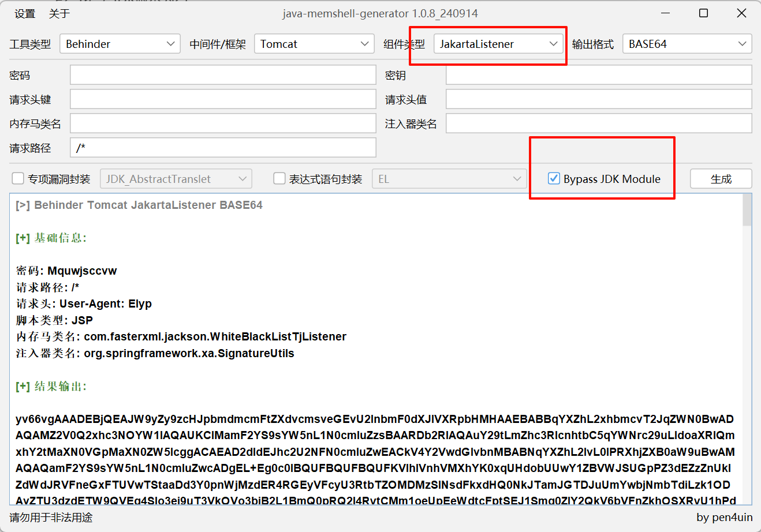Click the 内存马类名 input field
This screenshot has height=532, width=761.
tap(223, 123)
